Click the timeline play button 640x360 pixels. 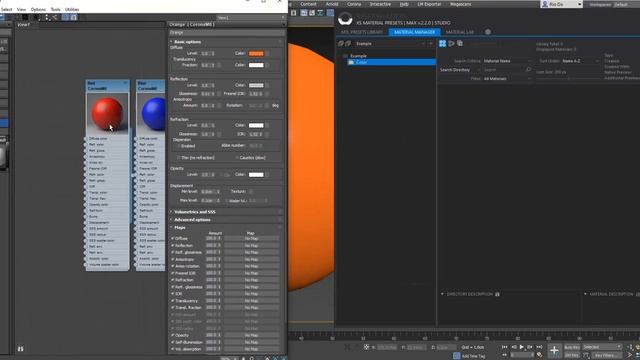tap(521, 347)
